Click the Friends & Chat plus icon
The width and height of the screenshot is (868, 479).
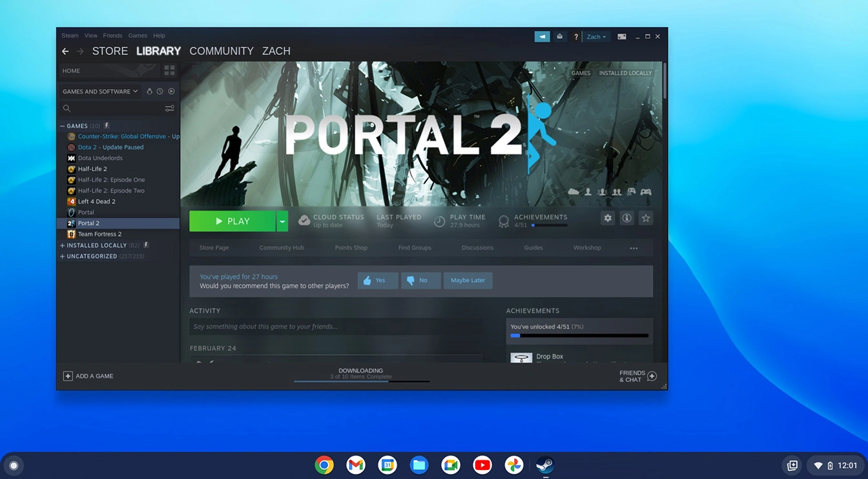coord(652,376)
